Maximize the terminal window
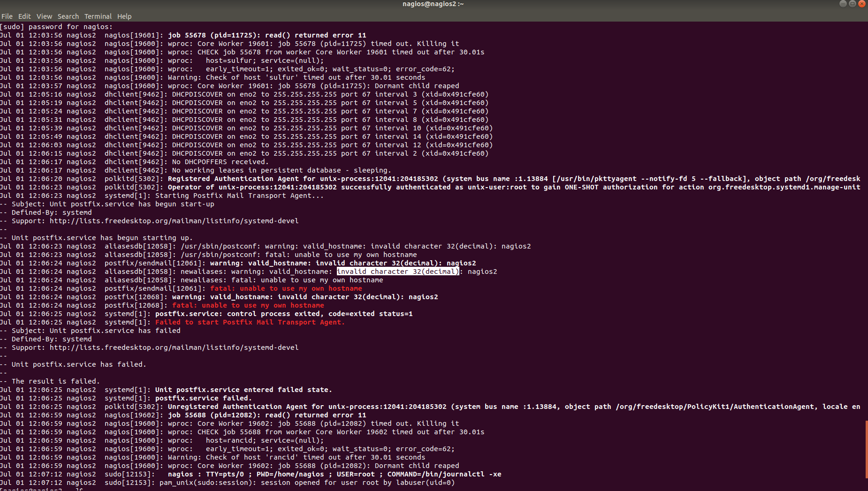Image resolution: width=868 pixels, height=491 pixels. (852, 4)
